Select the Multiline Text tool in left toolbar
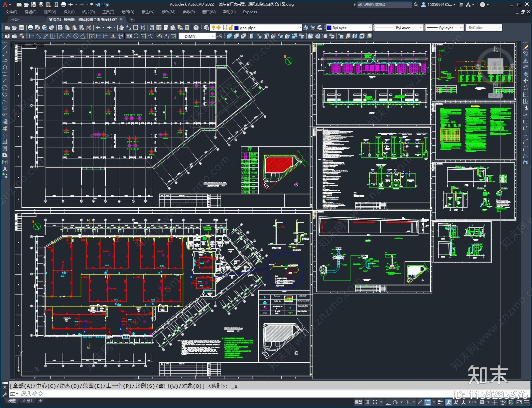This screenshot has width=532, height=408. (x=5, y=169)
